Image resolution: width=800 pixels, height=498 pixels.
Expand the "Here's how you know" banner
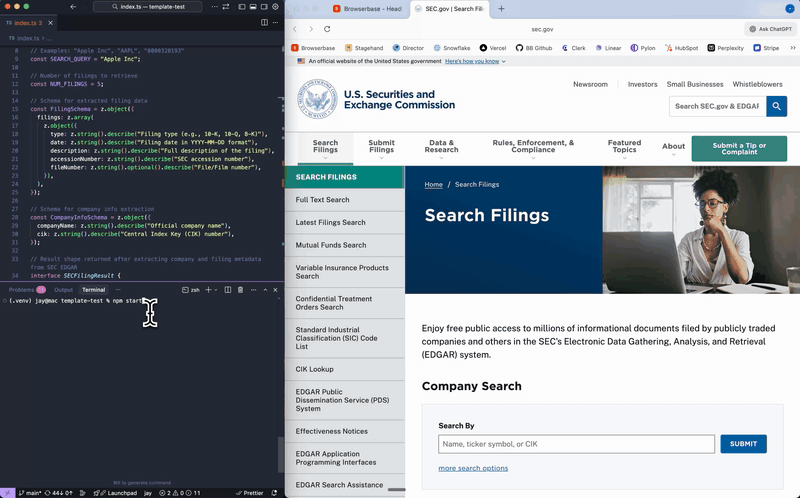[475, 61]
